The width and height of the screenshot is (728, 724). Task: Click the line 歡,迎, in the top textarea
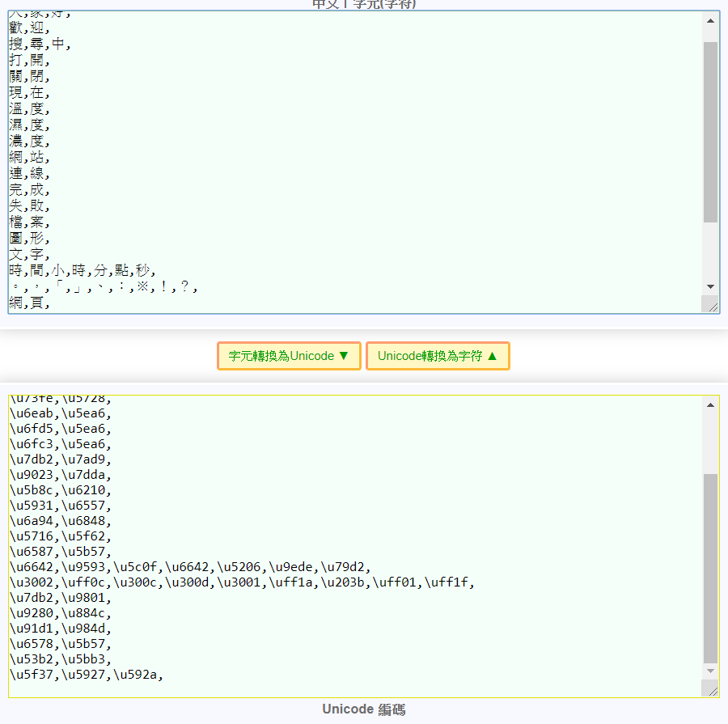click(29, 28)
